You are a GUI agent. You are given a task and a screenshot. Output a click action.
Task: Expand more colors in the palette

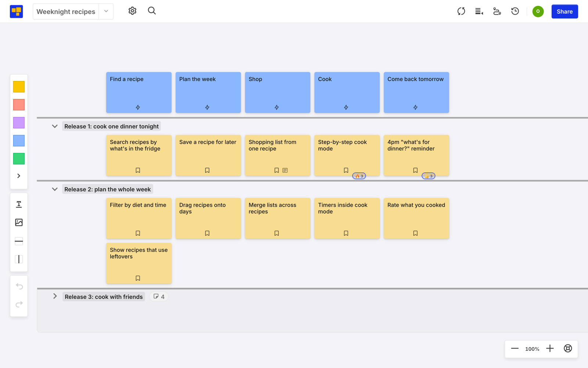[19, 176]
